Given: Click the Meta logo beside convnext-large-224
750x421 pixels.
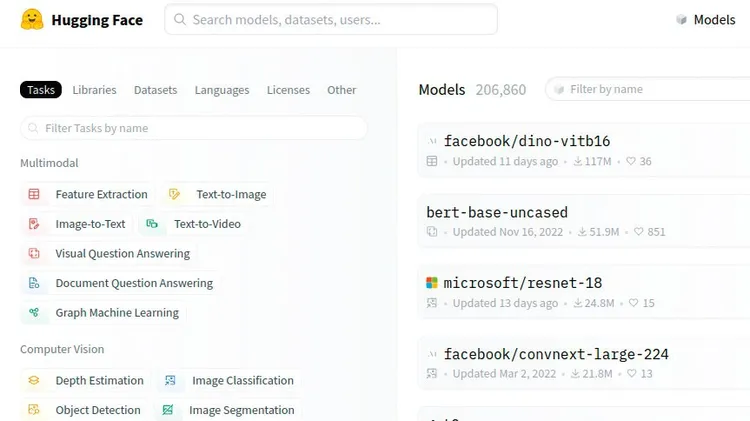Looking at the screenshot, I should [x=432, y=355].
